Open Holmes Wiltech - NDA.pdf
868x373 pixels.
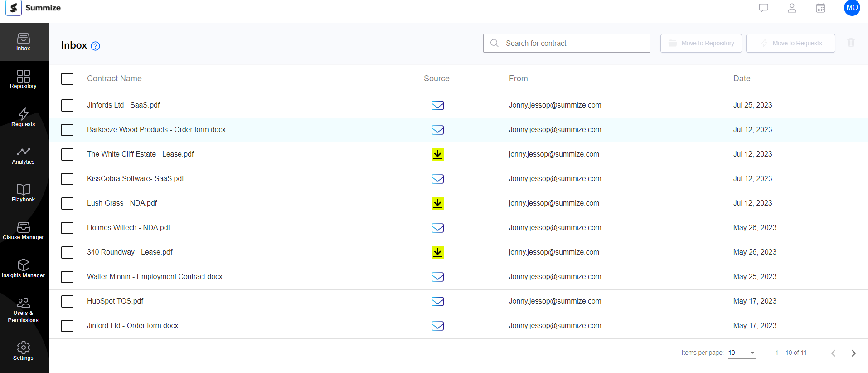click(129, 227)
